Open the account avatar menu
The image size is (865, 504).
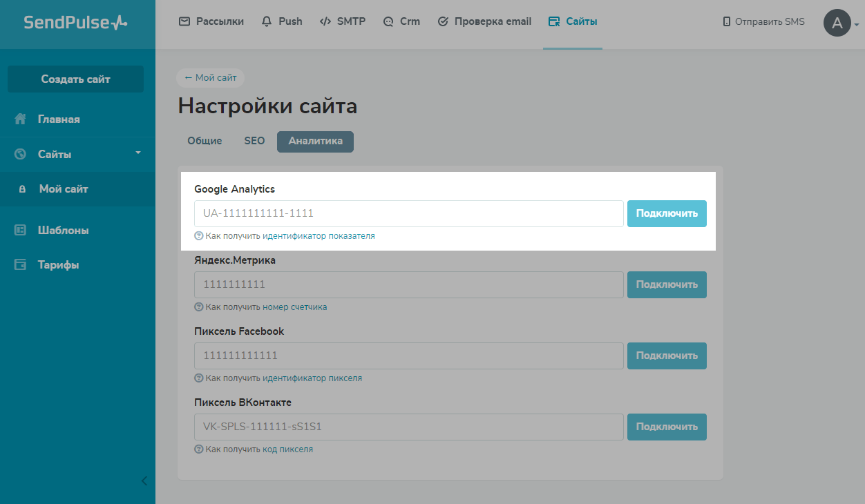point(838,23)
